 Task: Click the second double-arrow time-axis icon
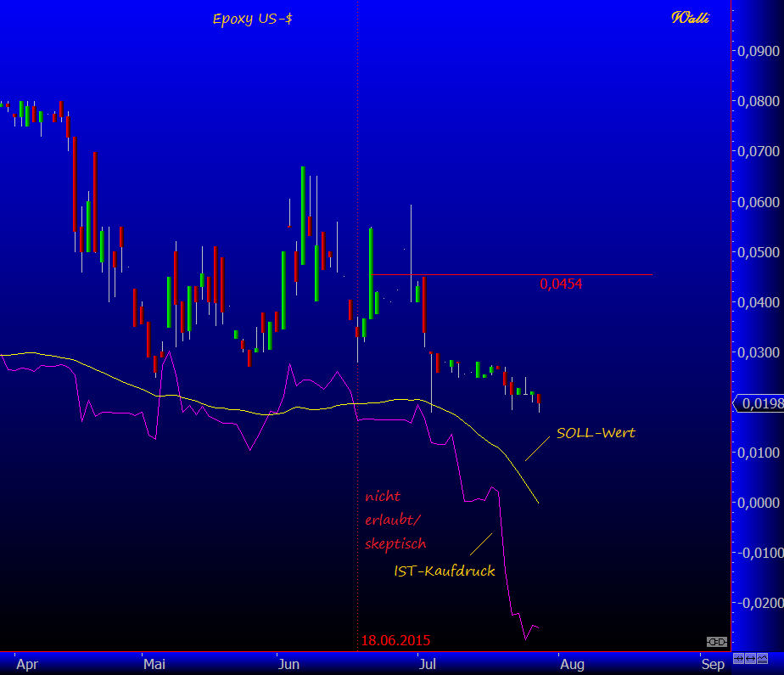pyautogui.click(x=751, y=659)
